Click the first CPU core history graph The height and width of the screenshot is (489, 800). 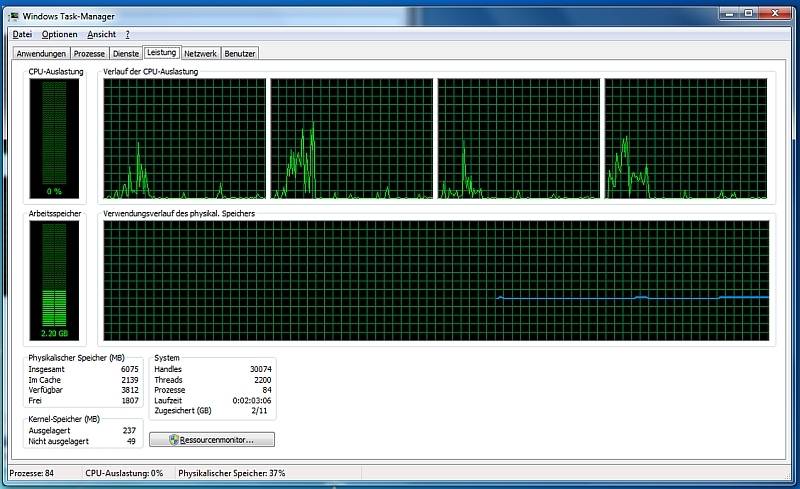coord(185,138)
